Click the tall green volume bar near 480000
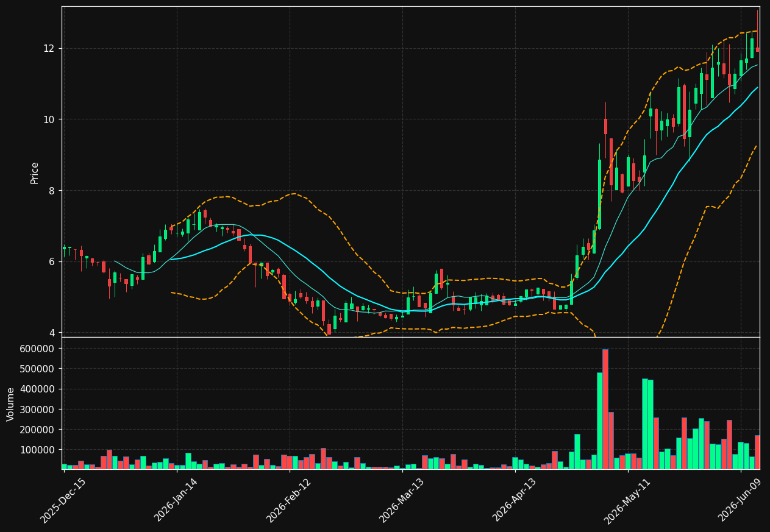The height and width of the screenshot is (532, 770). pos(600,420)
